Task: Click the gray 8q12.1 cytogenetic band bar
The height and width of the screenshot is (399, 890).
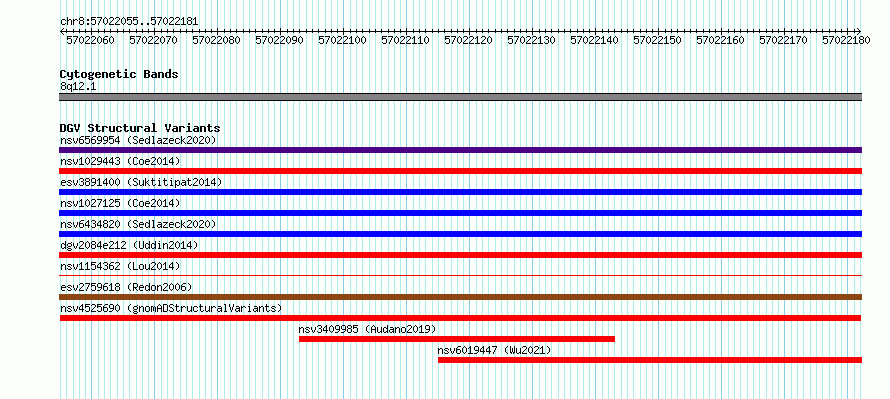Action: pos(460,97)
